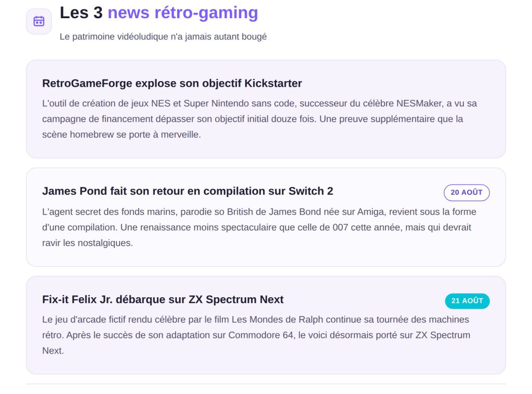Click the "ravir les nostalgiques" closing line
Viewport: 532px width, 394px height.
(87, 243)
